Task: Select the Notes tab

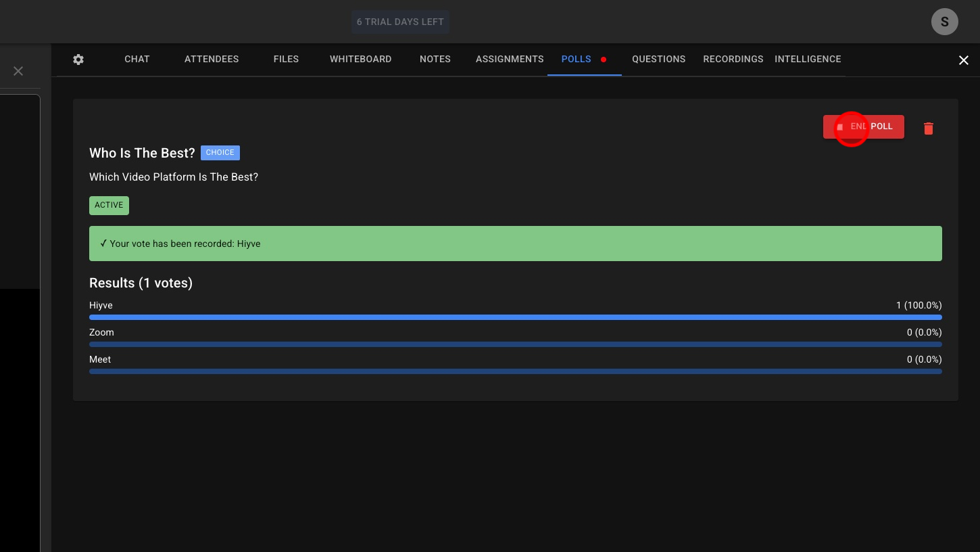Action: tap(435, 60)
